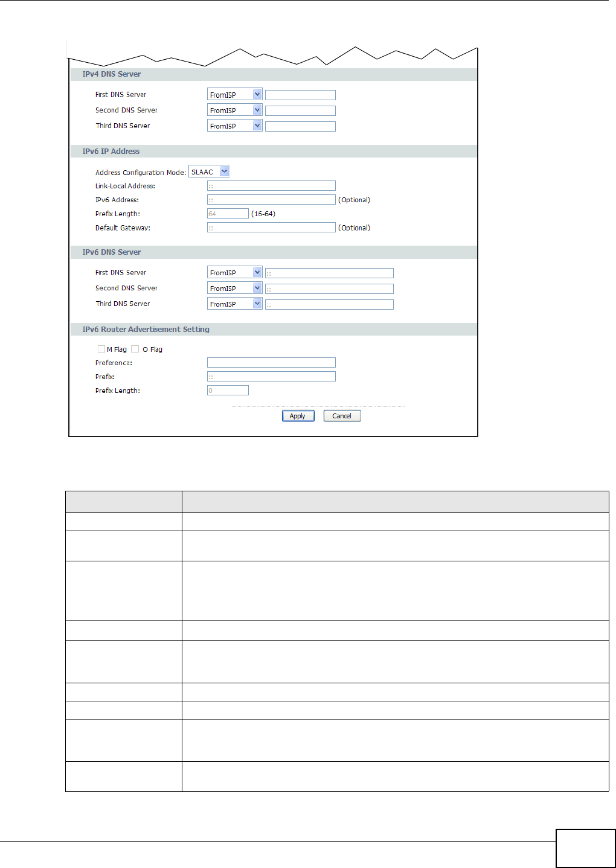Click the (Optional) text beside IPv6 Address
The height and width of the screenshot is (868, 616).
tap(355, 200)
